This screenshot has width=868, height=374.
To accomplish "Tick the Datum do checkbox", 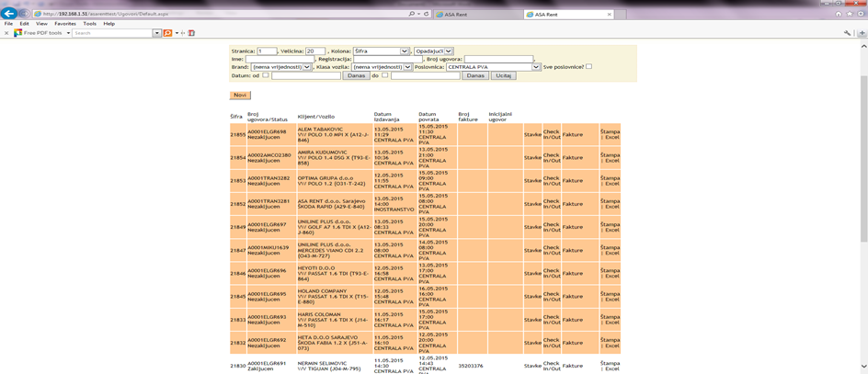I will (x=384, y=75).
